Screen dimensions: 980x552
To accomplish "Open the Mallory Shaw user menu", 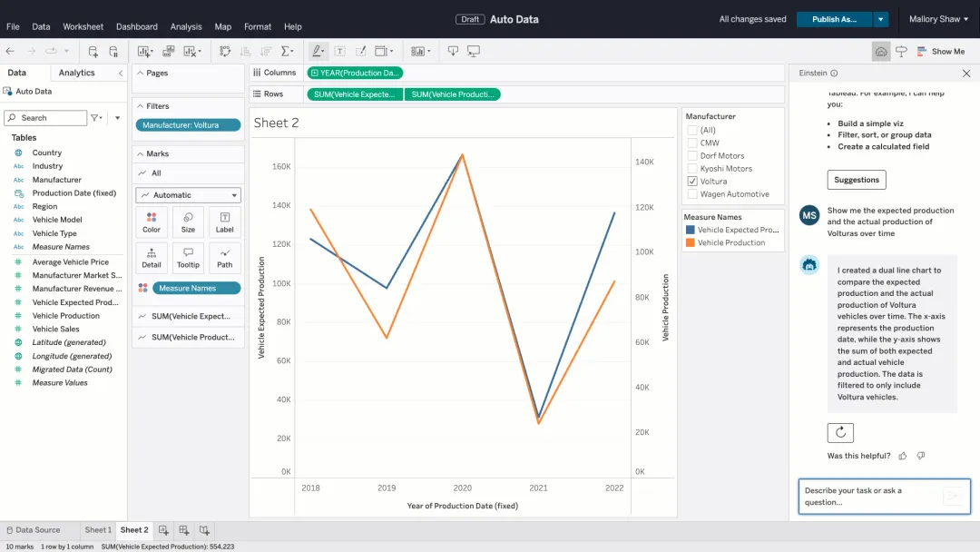I will pyautogui.click(x=939, y=19).
